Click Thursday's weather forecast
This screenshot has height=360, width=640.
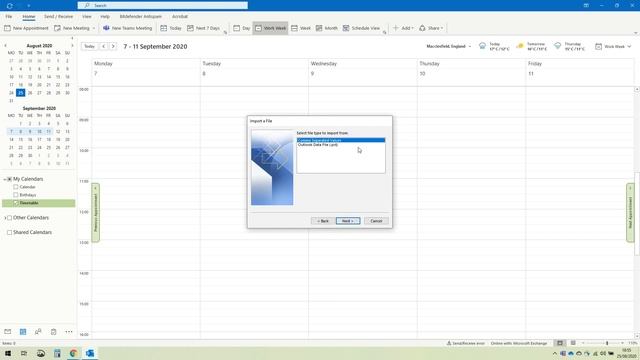point(569,46)
